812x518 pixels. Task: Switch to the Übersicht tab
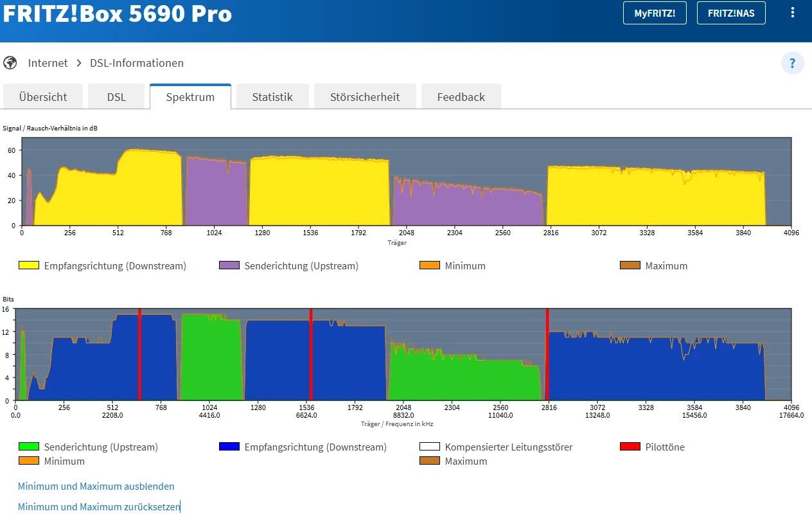tap(43, 97)
